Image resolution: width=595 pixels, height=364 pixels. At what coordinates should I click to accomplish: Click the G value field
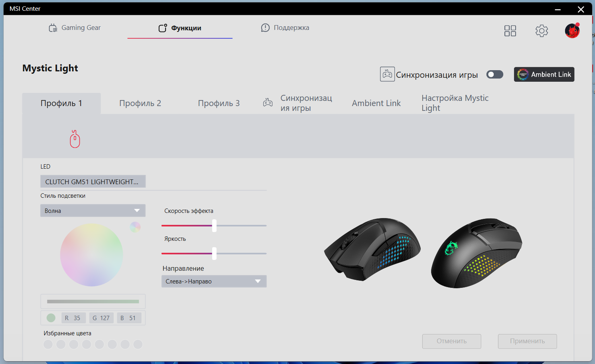[101, 318]
